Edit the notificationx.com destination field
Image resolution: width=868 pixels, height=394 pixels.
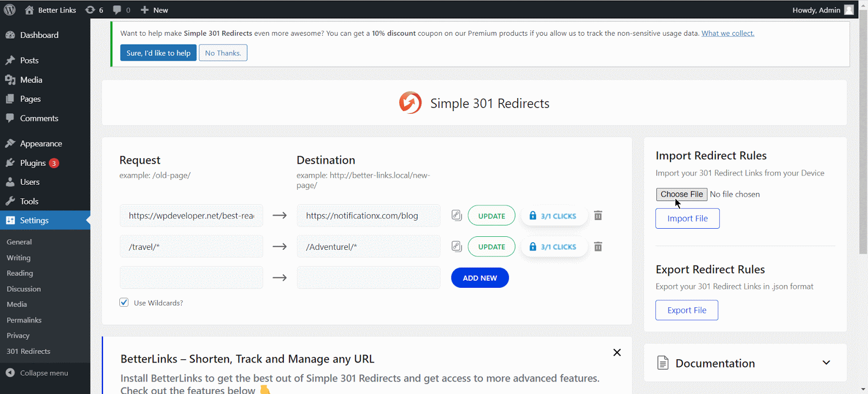368,216
